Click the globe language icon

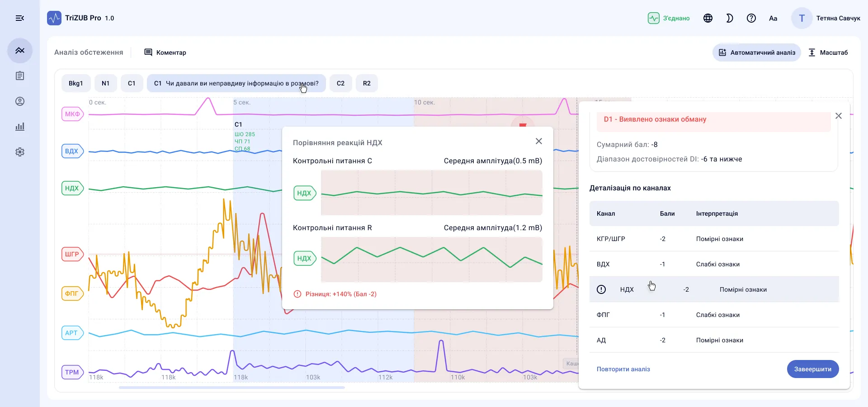tap(708, 18)
